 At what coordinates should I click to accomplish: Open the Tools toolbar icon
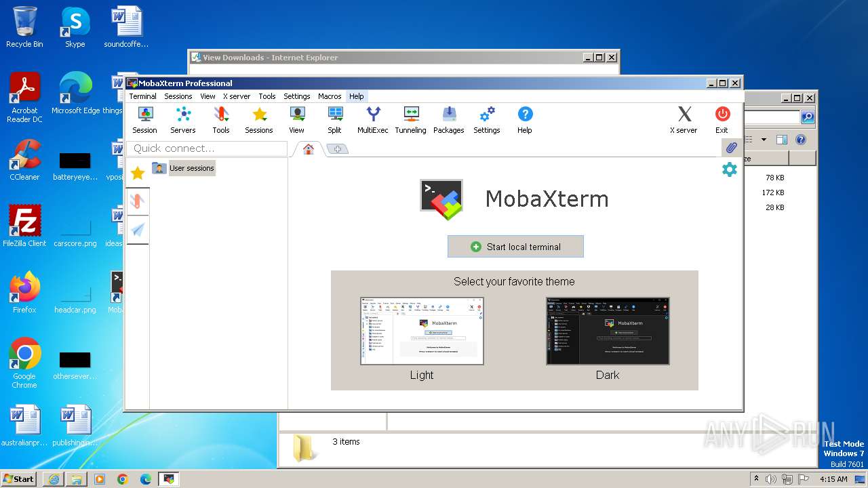pyautogui.click(x=221, y=121)
